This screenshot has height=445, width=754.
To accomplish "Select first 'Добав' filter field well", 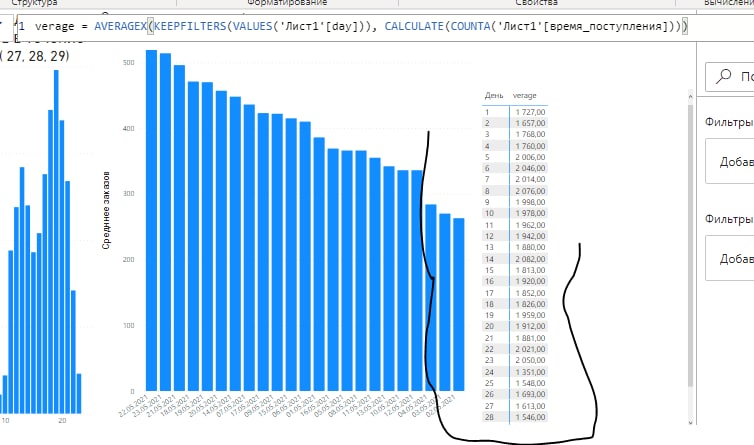I will tap(729, 161).
